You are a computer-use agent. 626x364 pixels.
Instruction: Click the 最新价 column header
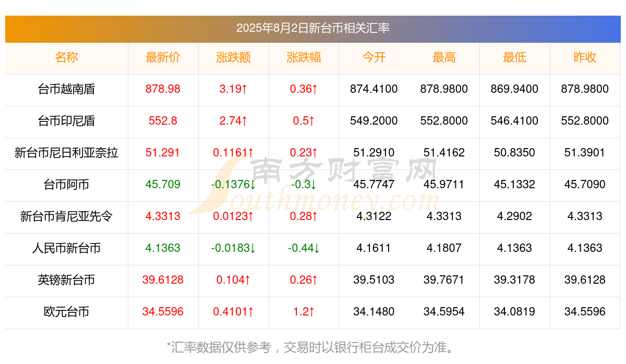pos(163,57)
